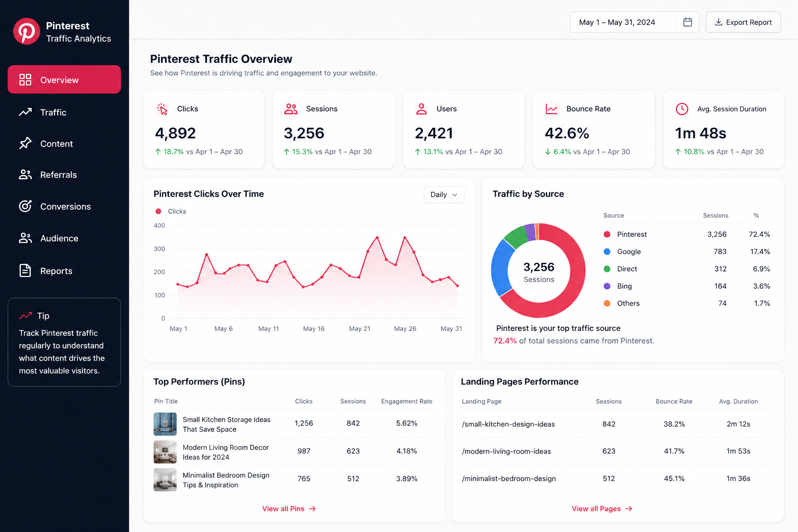The image size is (798, 532).
Task: Click the purple Bing legend color dot
Action: pos(607,286)
